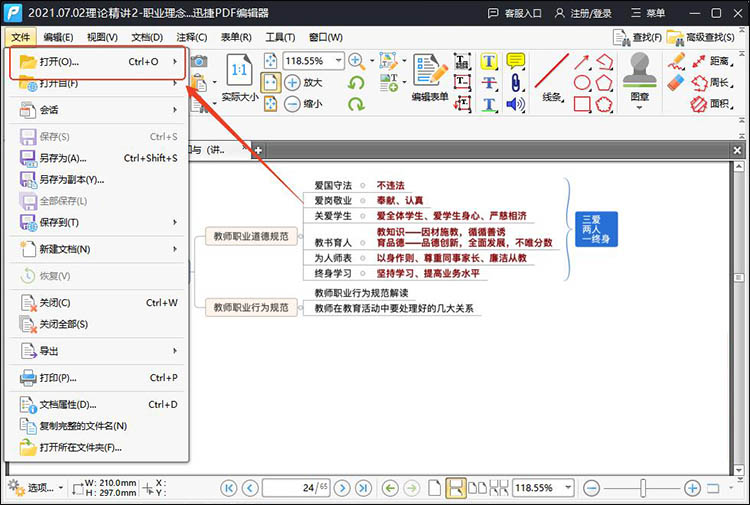Select the pencil drawing tool
Screen dimensions: 750x505
pos(676,61)
